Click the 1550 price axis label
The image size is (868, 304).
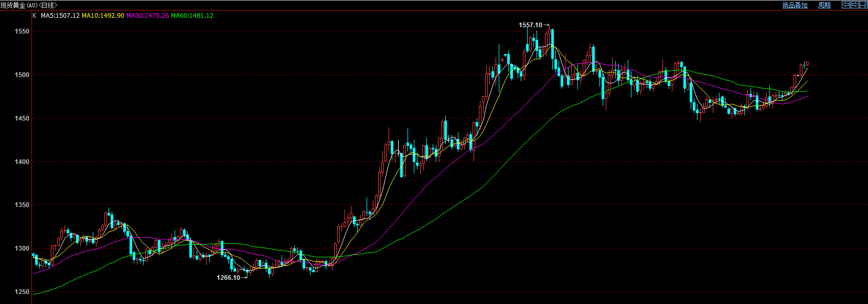click(x=22, y=31)
